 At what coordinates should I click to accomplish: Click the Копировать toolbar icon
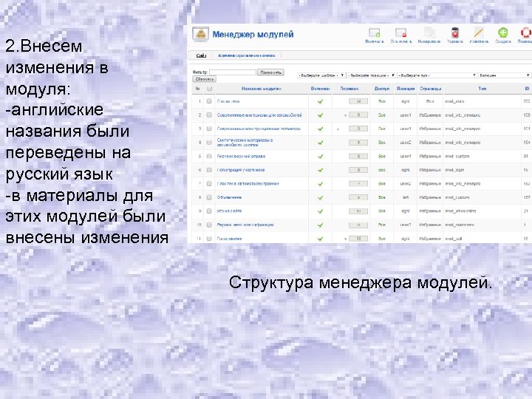coord(429,33)
